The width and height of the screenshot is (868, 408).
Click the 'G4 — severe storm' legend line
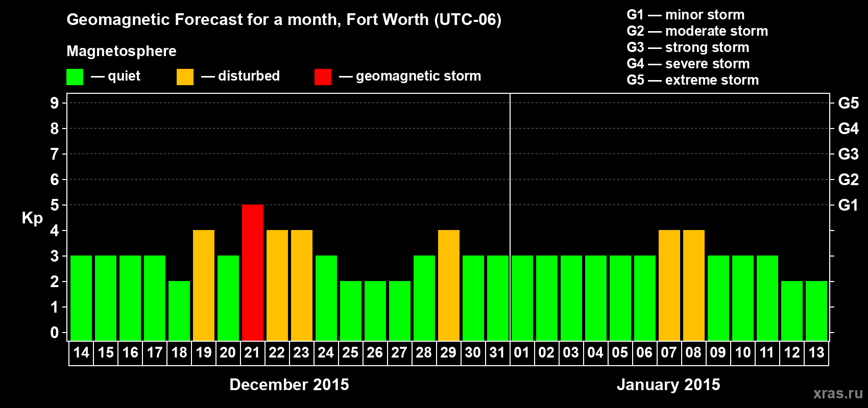688,64
